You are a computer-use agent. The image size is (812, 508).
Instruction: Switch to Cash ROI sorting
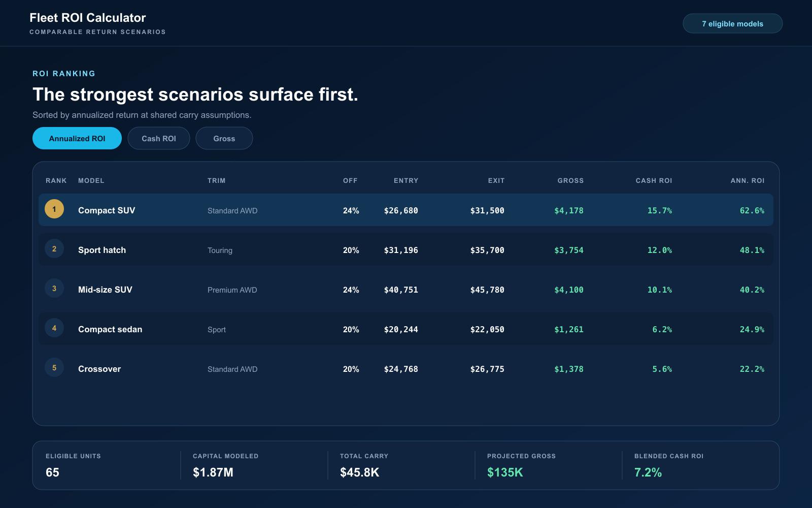click(x=159, y=138)
